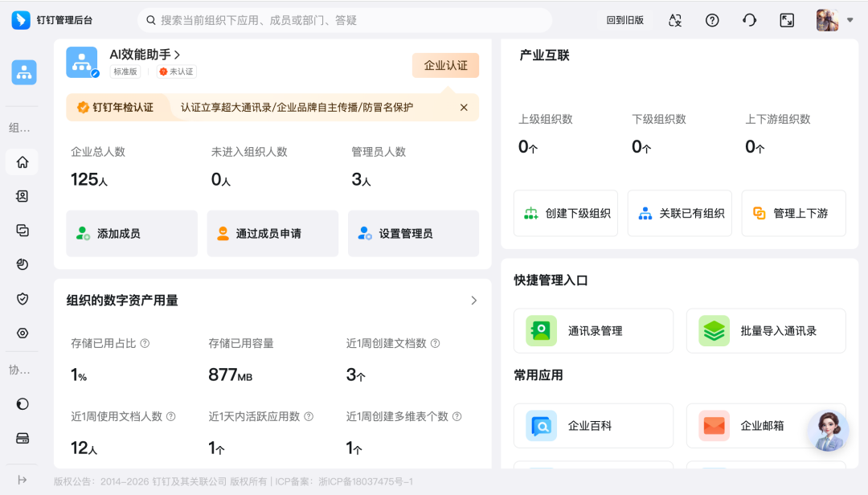This screenshot has height=495, width=868.
Task: Dismiss the 钉钉年检认证 banner with the X
Action: (464, 107)
